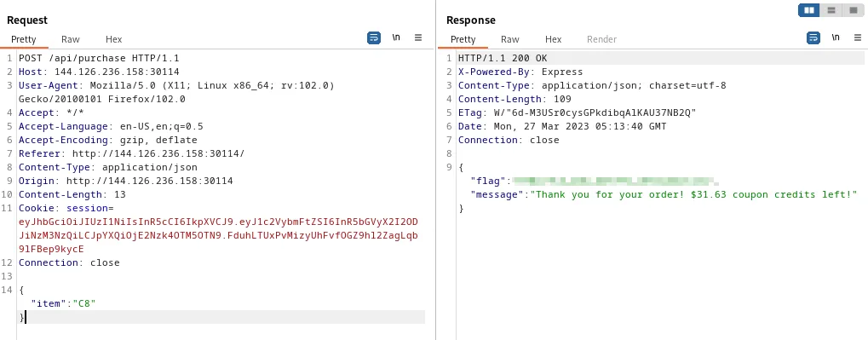Click the Origin header line
Image resolution: width=868 pixels, height=340 pixels.
click(x=126, y=181)
